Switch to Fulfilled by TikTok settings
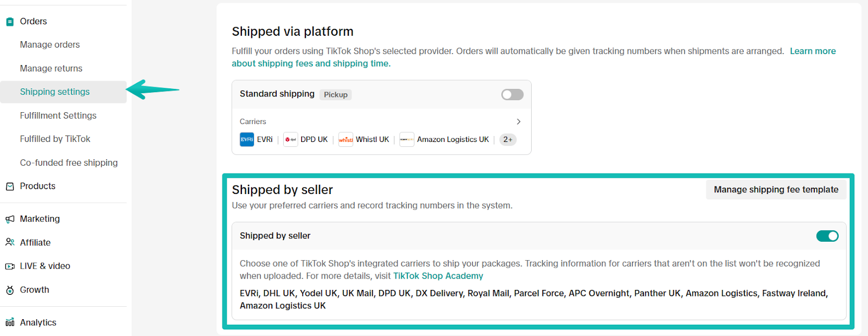This screenshot has height=336, width=868. (x=55, y=139)
